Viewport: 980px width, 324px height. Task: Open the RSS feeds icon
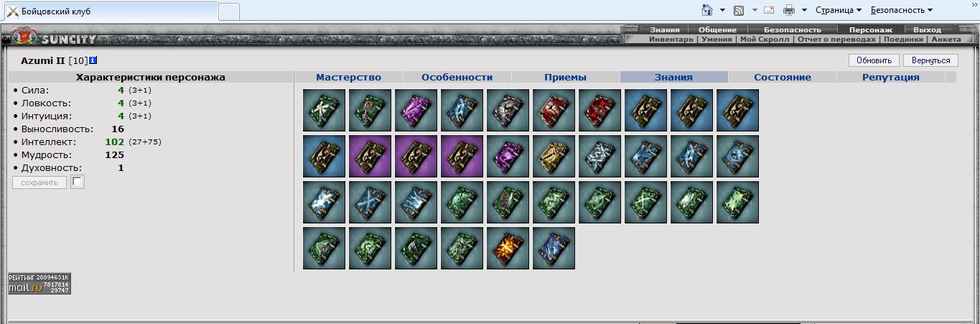point(739,10)
